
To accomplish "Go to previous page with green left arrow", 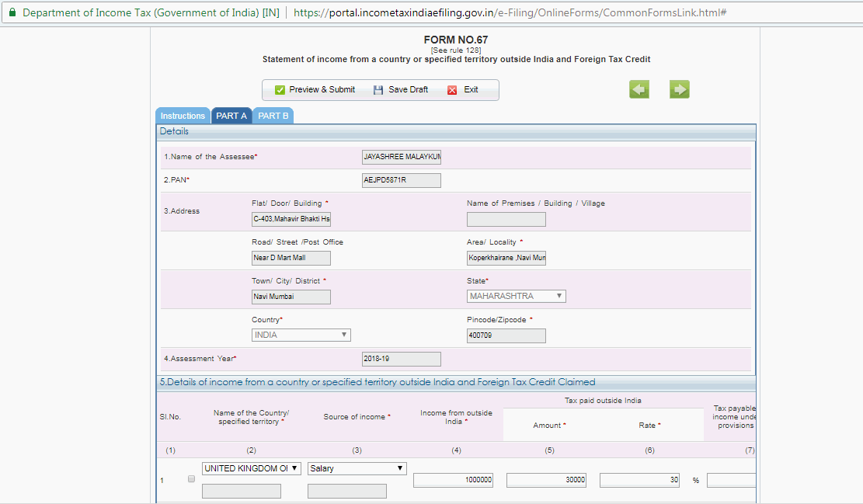I will click(639, 90).
